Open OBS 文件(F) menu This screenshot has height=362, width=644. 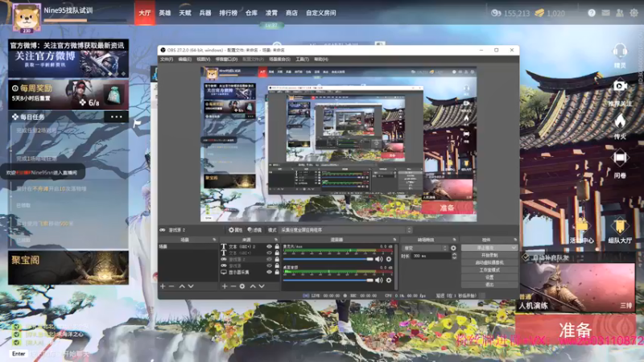(x=167, y=60)
